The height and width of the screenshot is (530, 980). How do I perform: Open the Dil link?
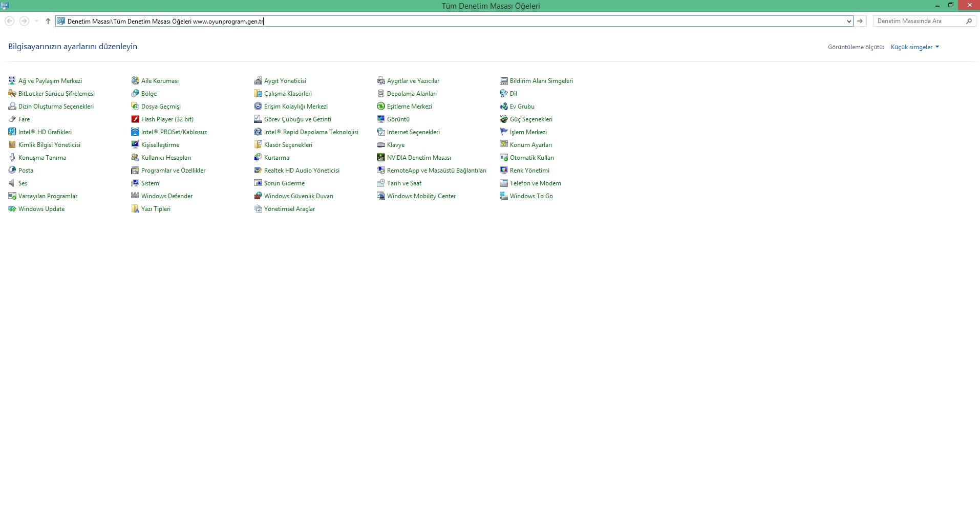point(514,94)
